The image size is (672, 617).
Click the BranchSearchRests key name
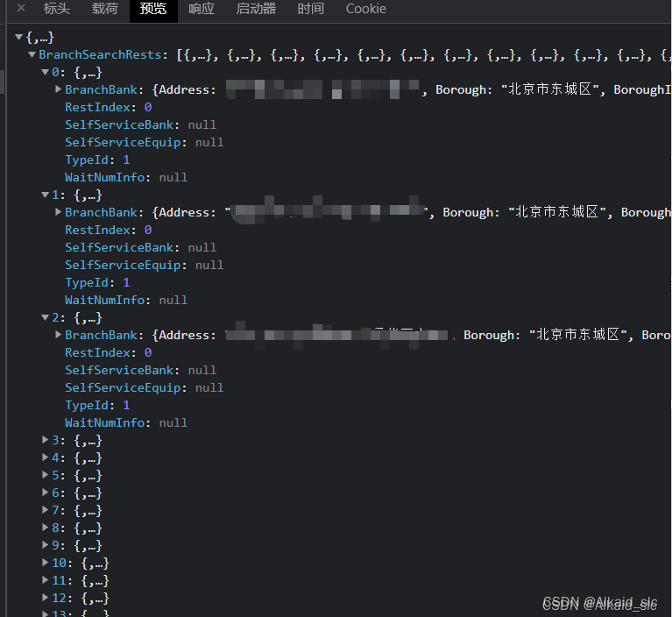pyautogui.click(x=100, y=54)
